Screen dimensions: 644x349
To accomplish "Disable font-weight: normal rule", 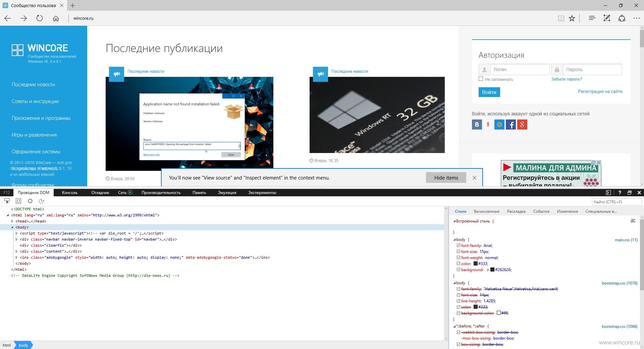I will [x=459, y=258].
